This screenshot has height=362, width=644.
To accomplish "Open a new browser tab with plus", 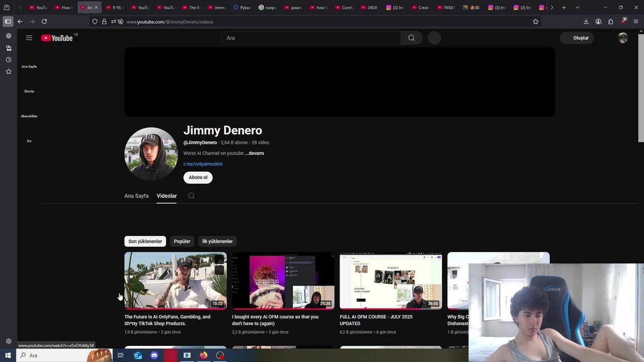I will [x=564, y=8].
